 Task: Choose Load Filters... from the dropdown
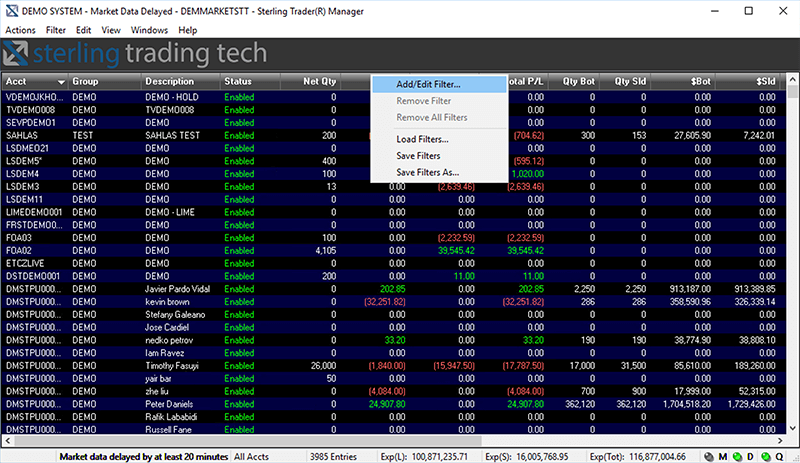tap(439, 139)
